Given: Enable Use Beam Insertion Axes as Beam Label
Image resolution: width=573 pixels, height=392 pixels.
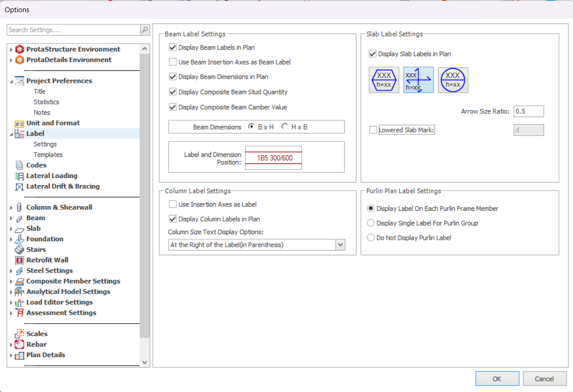Looking at the screenshot, I should click(173, 62).
